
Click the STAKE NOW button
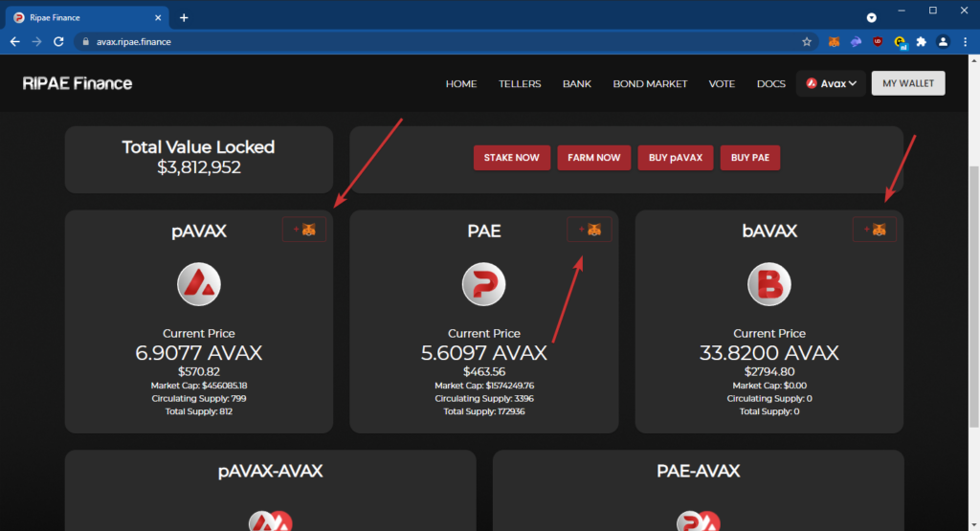[511, 158]
